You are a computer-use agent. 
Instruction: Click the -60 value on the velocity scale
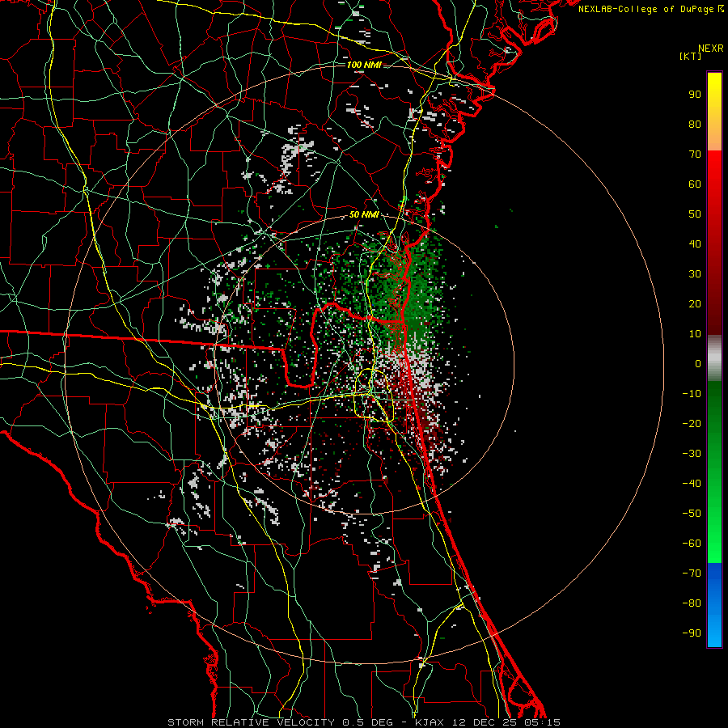692,544
